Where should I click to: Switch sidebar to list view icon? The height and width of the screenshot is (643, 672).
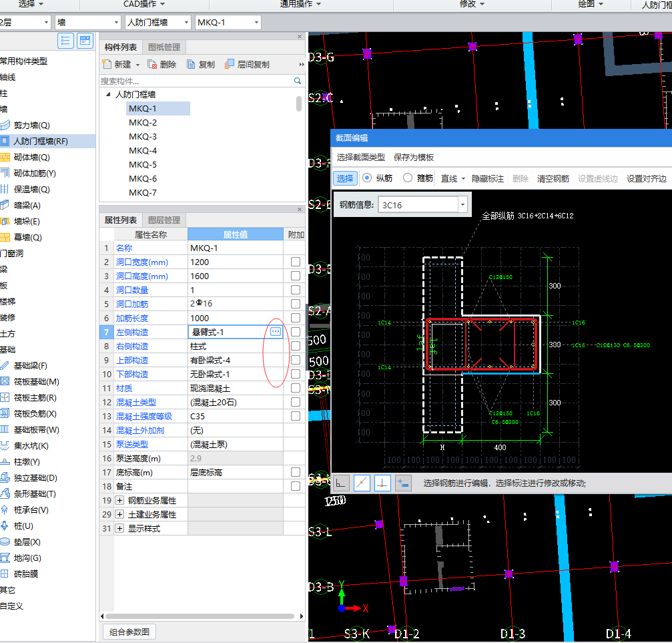coord(65,41)
